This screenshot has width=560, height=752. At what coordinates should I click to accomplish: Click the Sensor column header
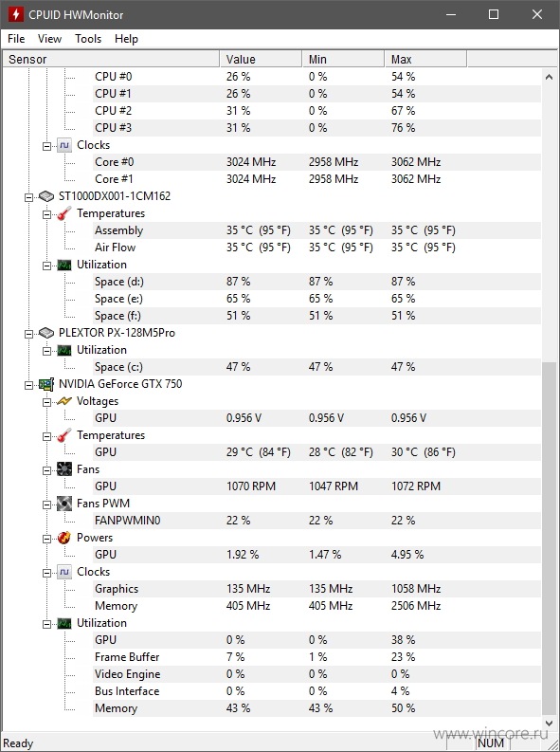point(111,59)
